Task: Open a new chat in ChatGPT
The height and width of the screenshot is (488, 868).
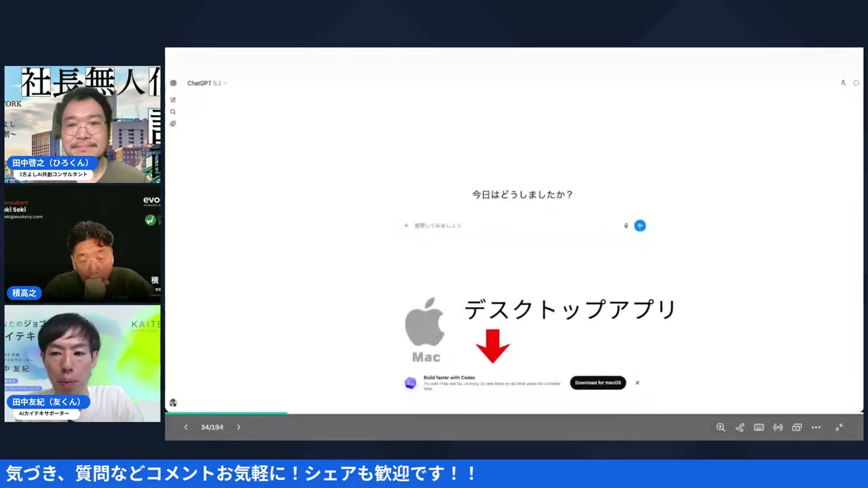Action: click(x=173, y=100)
